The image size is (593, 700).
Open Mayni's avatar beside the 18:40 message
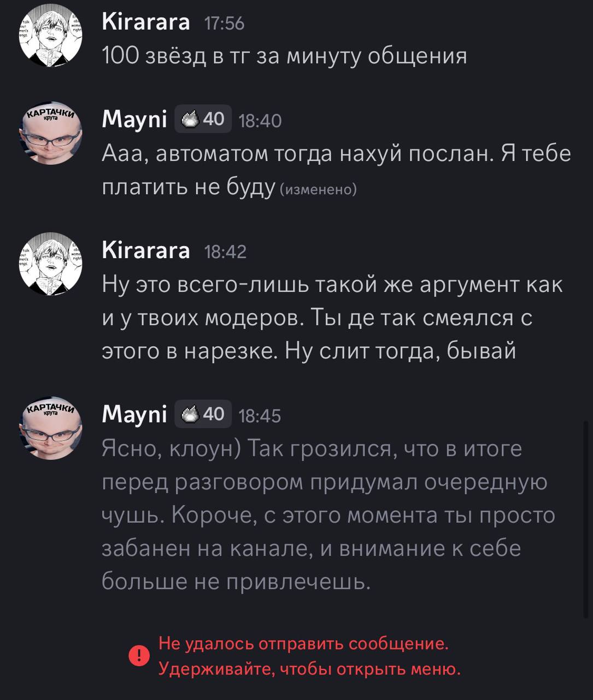click(x=51, y=133)
